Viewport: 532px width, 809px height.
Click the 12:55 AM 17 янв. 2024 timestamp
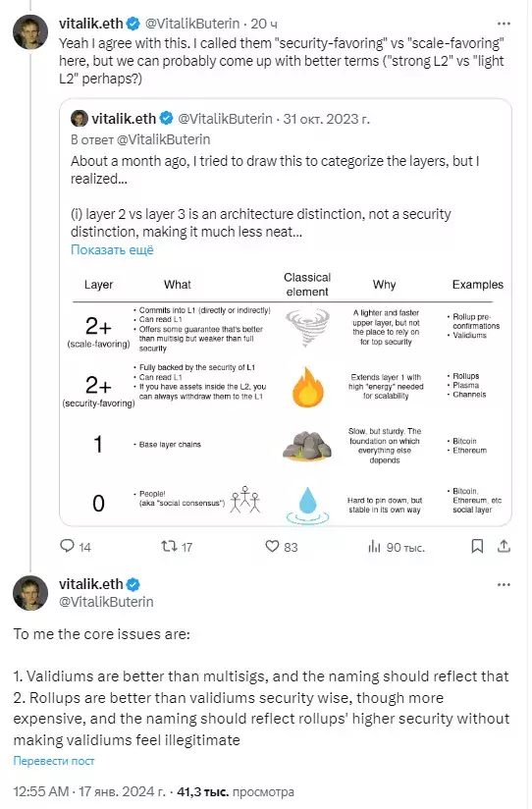(89, 791)
